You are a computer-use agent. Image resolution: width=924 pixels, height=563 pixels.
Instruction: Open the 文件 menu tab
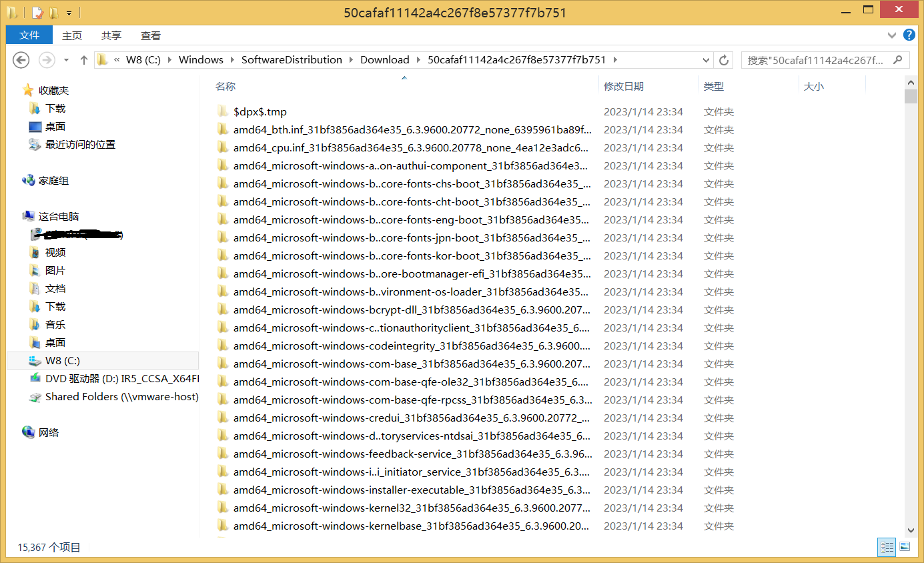click(29, 35)
